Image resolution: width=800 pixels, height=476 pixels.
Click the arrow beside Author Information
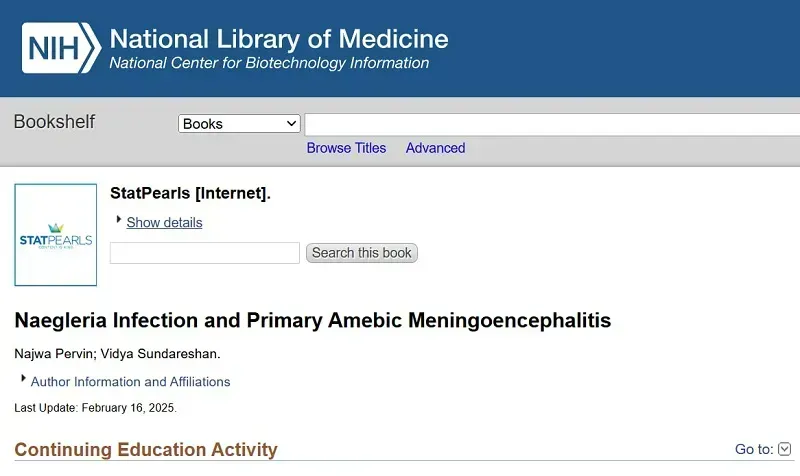click(x=23, y=378)
